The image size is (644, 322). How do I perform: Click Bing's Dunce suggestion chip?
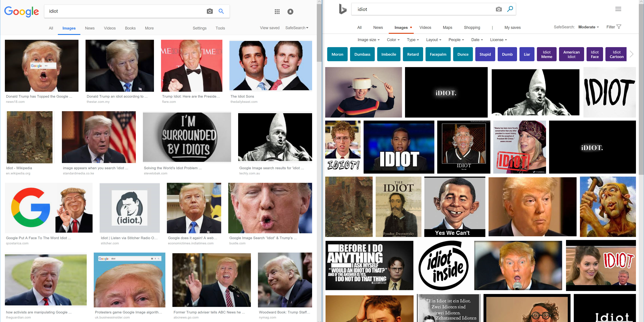[x=463, y=54]
